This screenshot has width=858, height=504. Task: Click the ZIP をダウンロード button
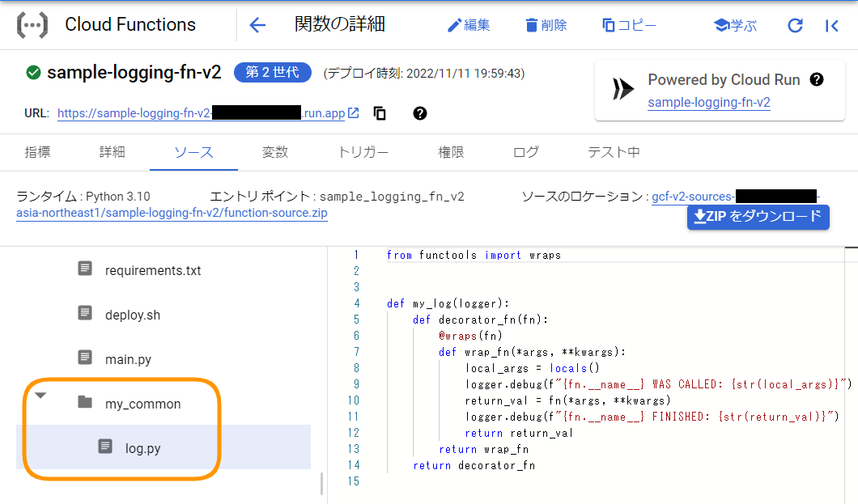coord(758,218)
